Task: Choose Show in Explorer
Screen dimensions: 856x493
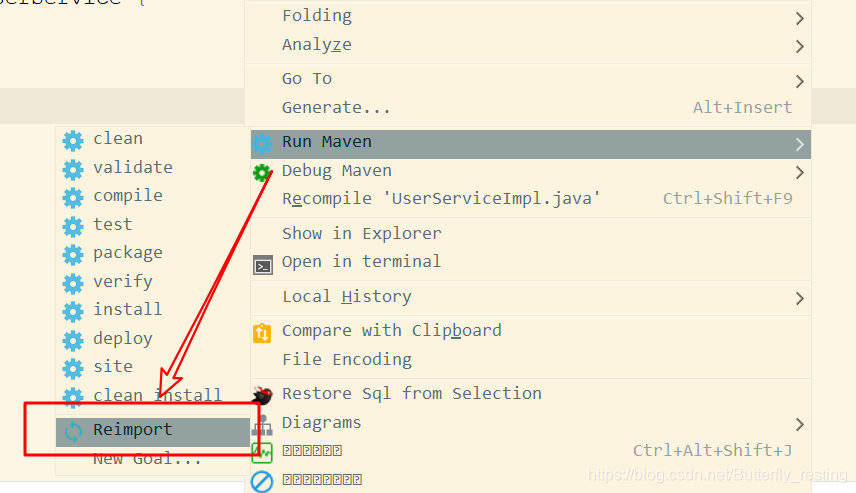Action: point(531,234)
